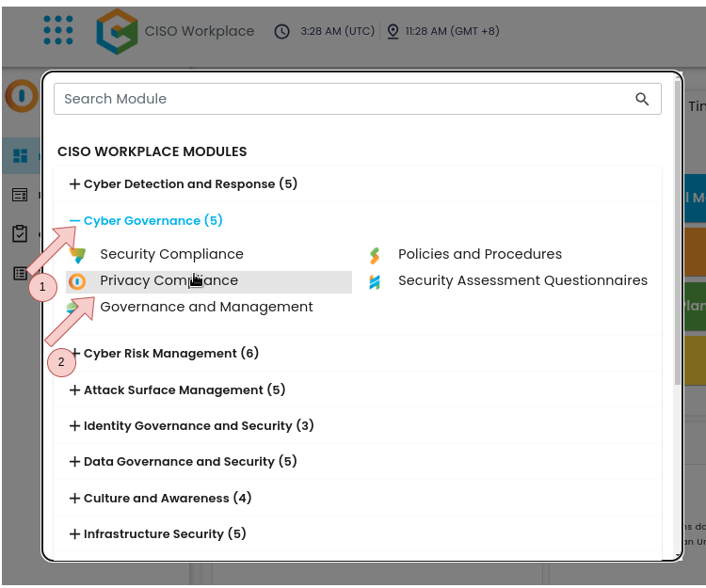
Task: Click the magnifier icon in Search Module
Action: point(642,99)
